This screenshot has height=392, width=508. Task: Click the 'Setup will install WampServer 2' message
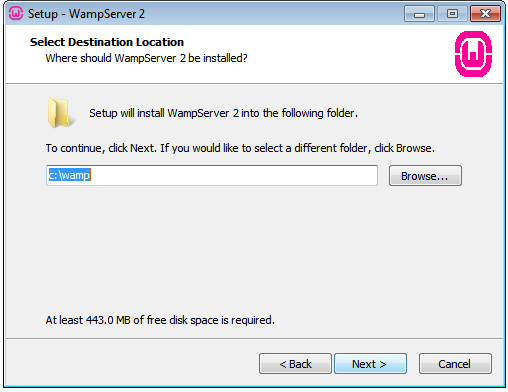click(x=223, y=113)
